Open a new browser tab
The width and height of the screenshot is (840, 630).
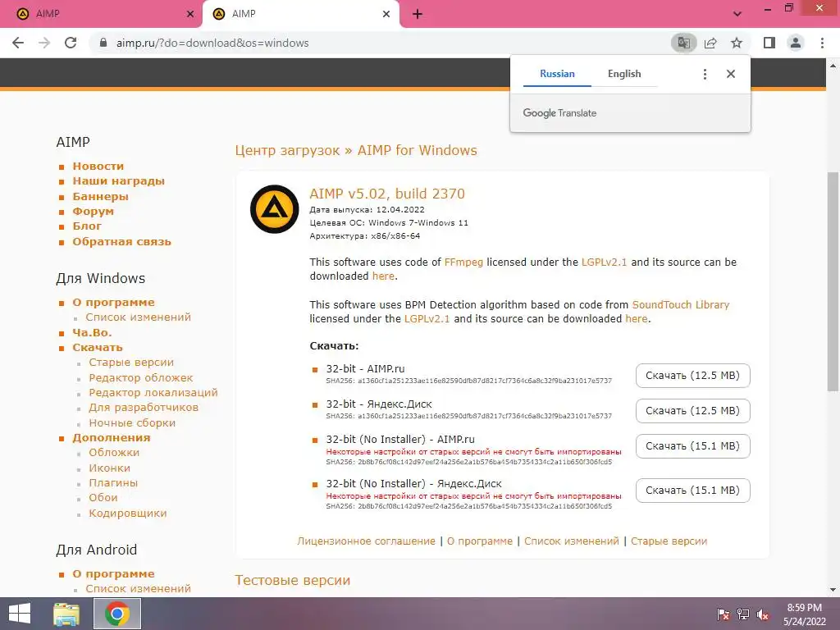pos(418,14)
